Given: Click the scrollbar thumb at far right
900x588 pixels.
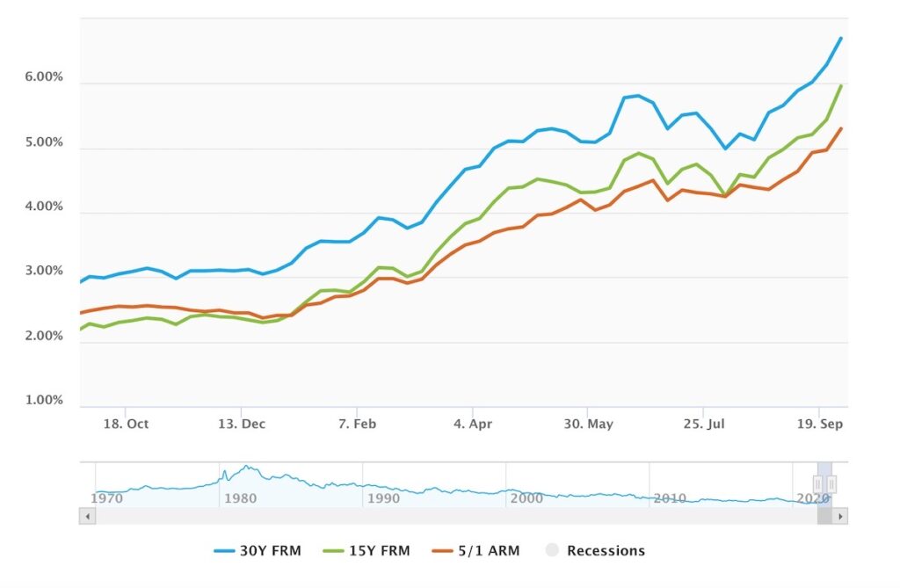Looking at the screenshot, I should pyautogui.click(x=825, y=517).
